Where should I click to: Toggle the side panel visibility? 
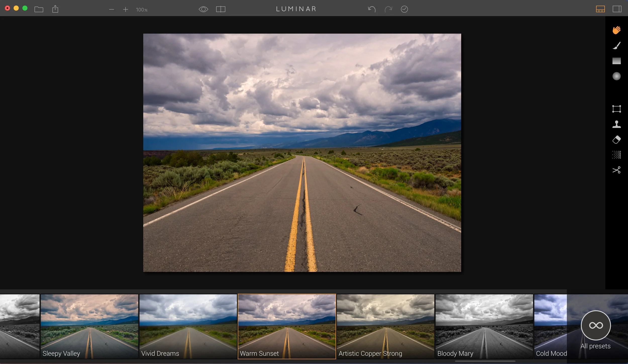[x=617, y=9]
